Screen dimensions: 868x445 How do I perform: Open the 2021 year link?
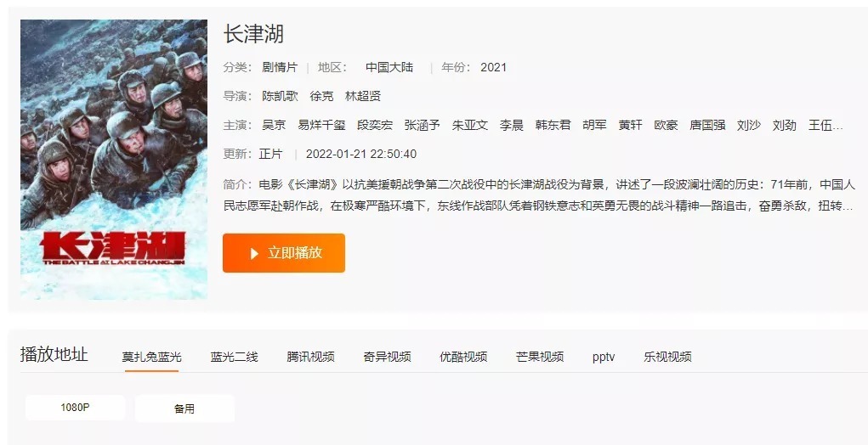click(493, 67)
